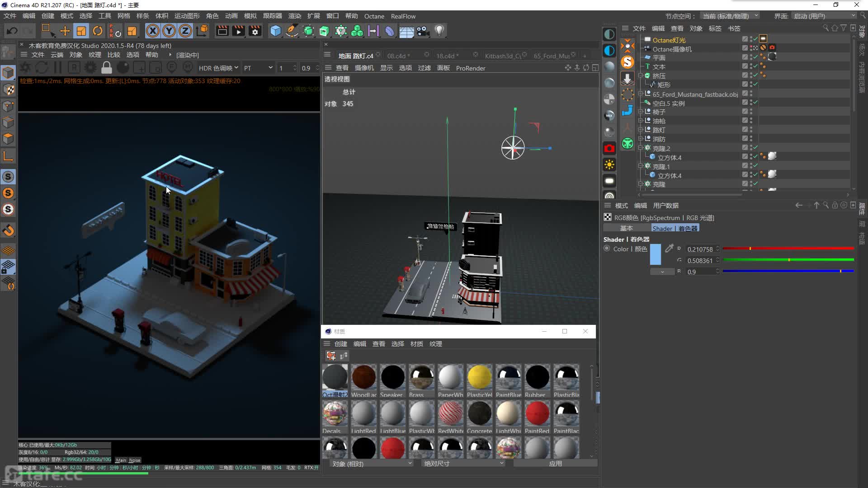
Task: Open material manager 创建 menu
Action: [x=340, y=344]
